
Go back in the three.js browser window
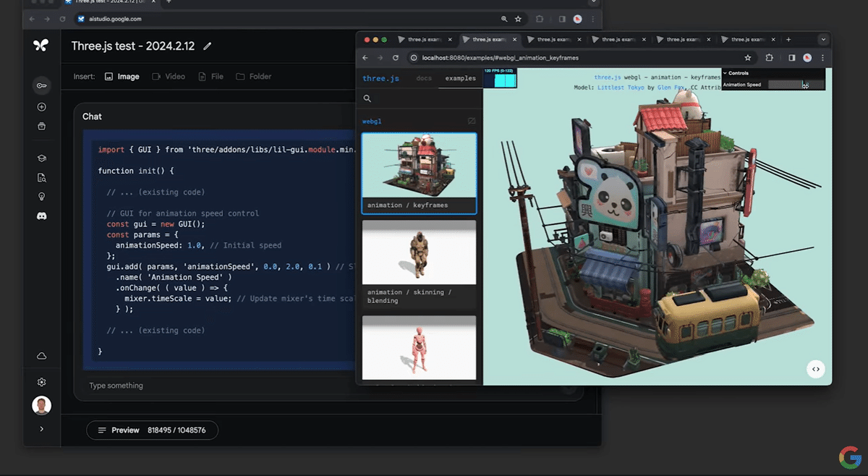pos(364,58)
